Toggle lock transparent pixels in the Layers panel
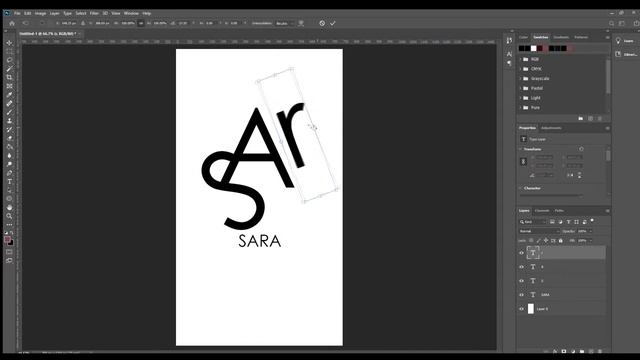Image resolution: width=640 pixels, height=360 pixels. [531, 240]
